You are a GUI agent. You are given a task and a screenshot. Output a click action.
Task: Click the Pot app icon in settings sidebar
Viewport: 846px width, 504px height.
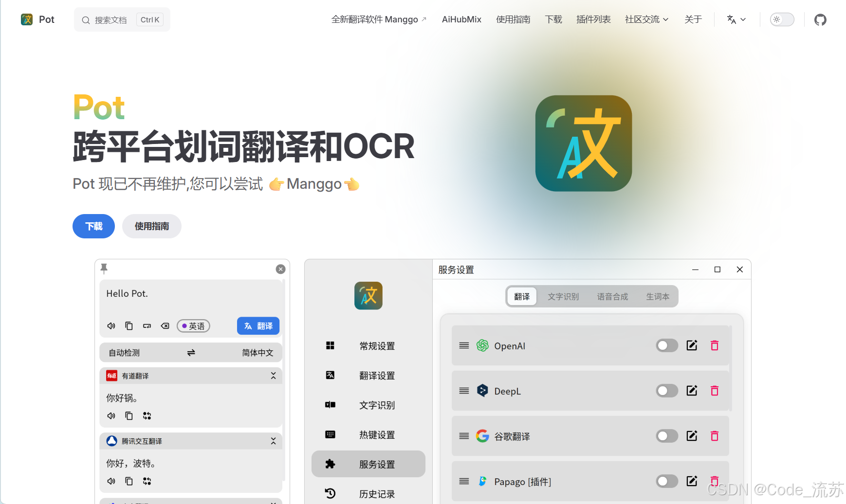coord(368,296)
